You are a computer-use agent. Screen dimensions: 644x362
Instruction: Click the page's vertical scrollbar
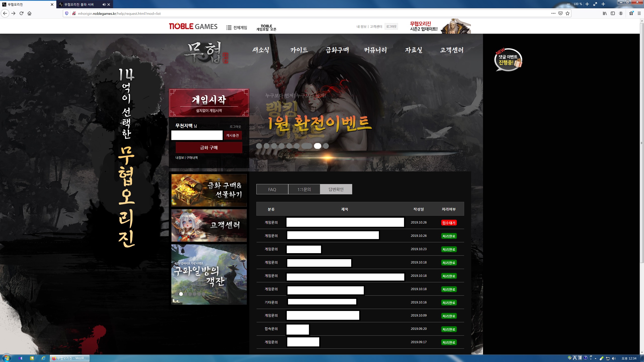(x=642, y=143)
